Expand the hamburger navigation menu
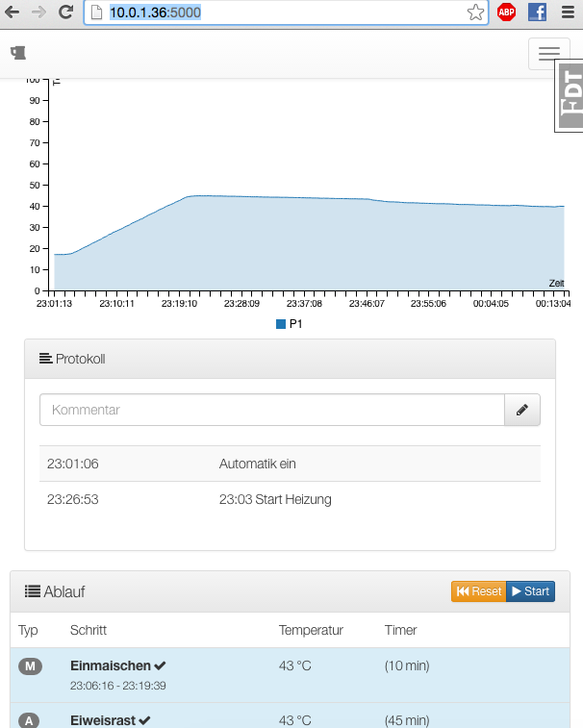 coord(549,54)
